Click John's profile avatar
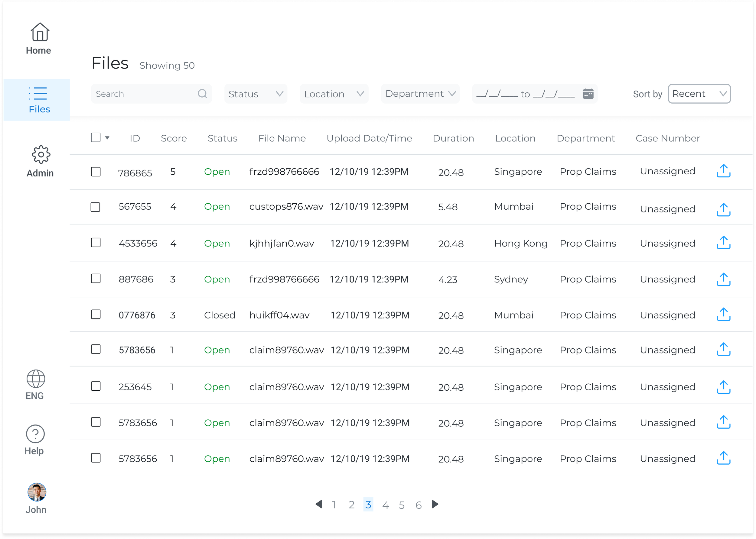Viewport: 756px width, 539px height. (37, 492)
